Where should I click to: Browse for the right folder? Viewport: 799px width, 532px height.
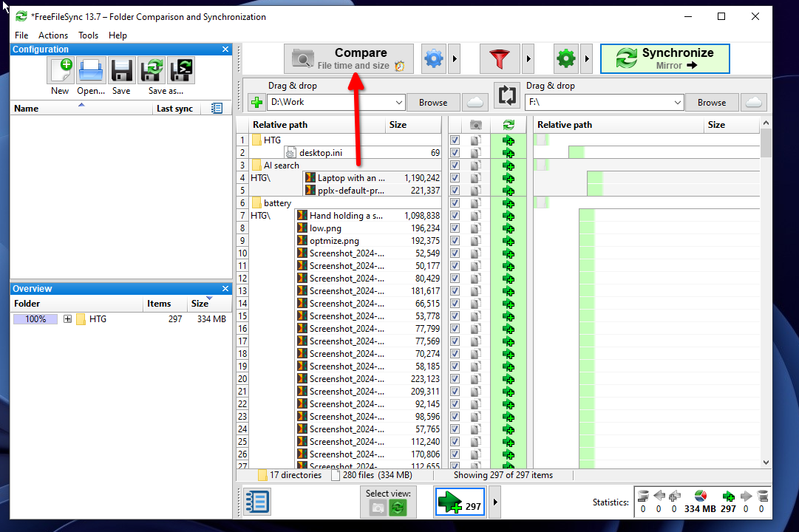[x=712, y=103]
